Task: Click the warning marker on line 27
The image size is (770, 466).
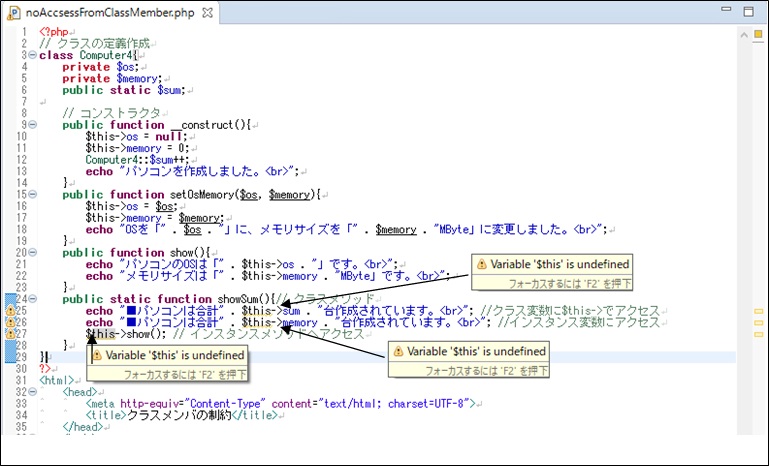Action: click(x=10, y=333)
